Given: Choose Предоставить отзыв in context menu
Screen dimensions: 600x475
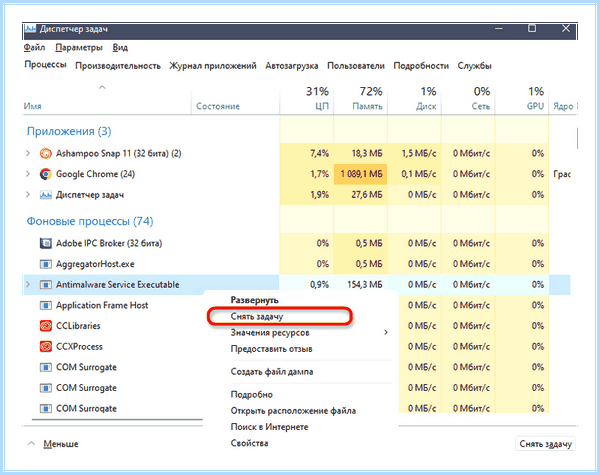Looking at the screenshot, I should [x=271, y=349].
